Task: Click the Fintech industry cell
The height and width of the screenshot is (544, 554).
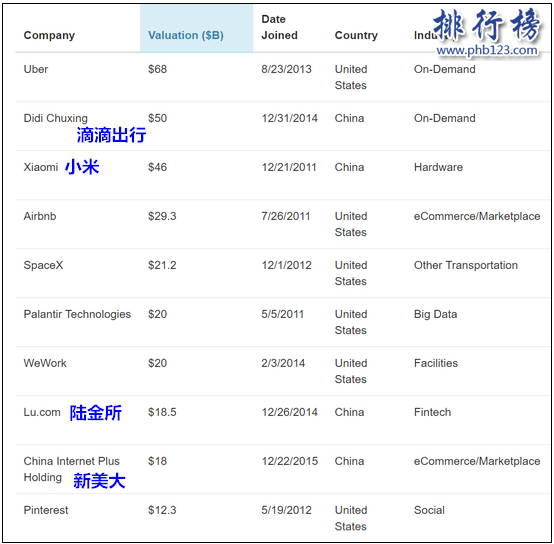Action: [x=432, y=412]
